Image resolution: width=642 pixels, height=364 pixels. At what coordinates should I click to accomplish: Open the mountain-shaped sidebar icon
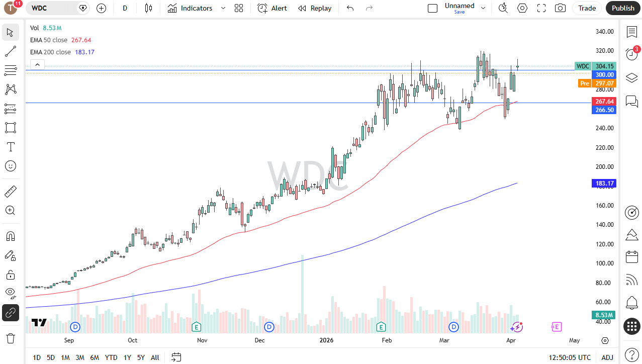pyautogui.click(x=631, y=235)
